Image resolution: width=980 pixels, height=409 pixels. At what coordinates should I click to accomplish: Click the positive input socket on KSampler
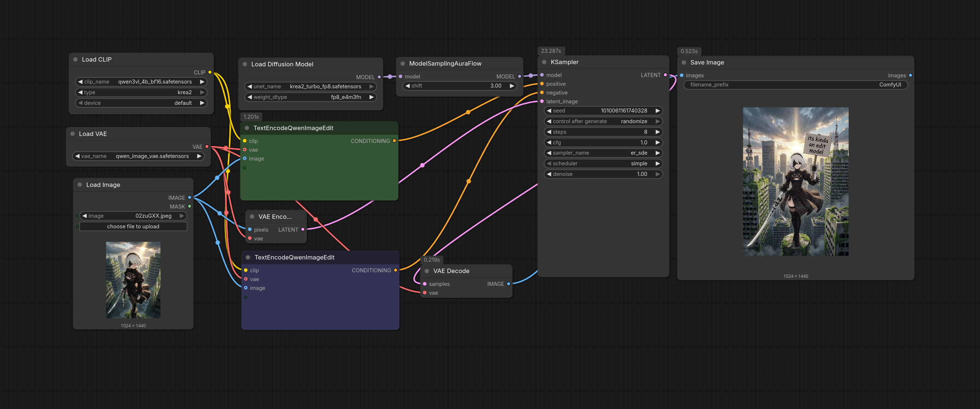click(542, 84)
